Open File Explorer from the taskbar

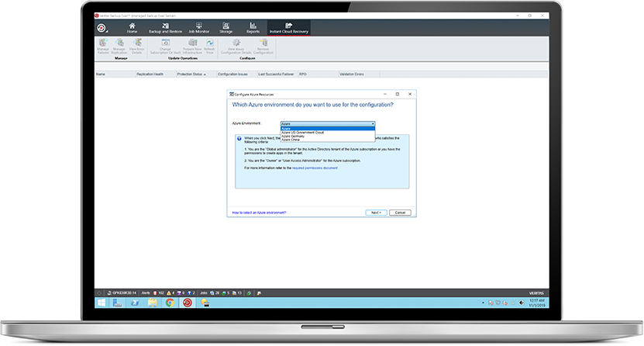coord(153,303)
